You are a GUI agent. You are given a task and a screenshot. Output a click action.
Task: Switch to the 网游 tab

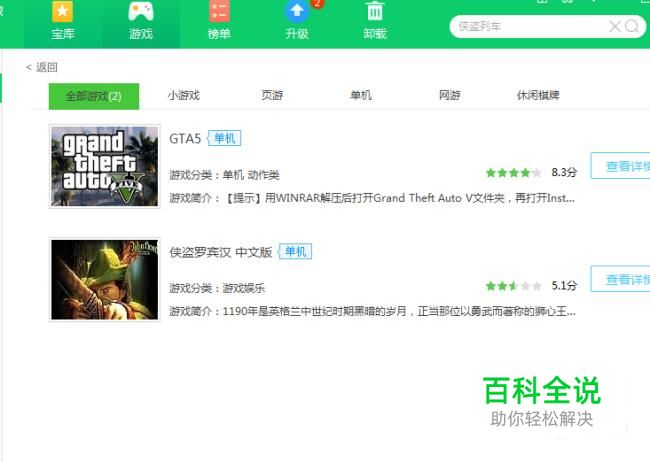coord(450,95)
